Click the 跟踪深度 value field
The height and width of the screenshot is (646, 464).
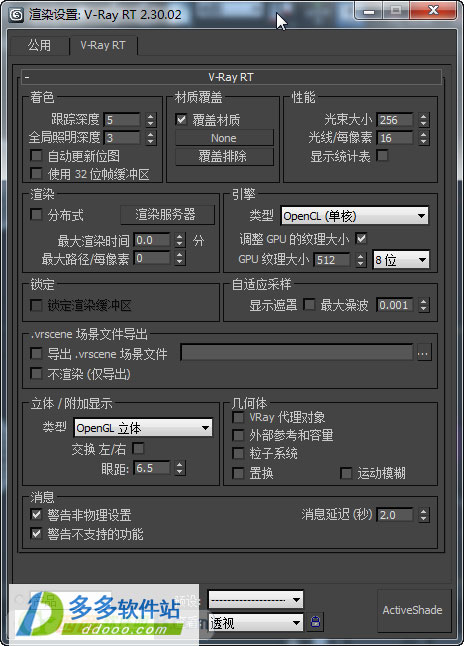[x=122, y=120]
